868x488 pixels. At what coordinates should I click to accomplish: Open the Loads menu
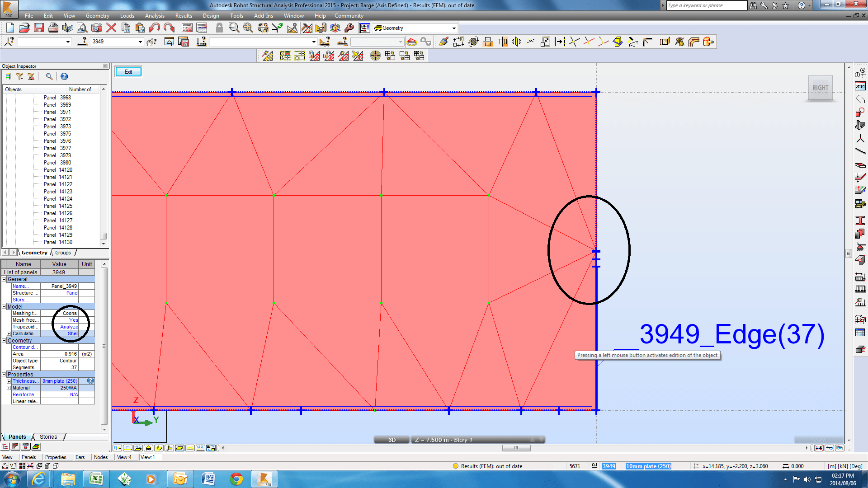[x=127, y=16]
